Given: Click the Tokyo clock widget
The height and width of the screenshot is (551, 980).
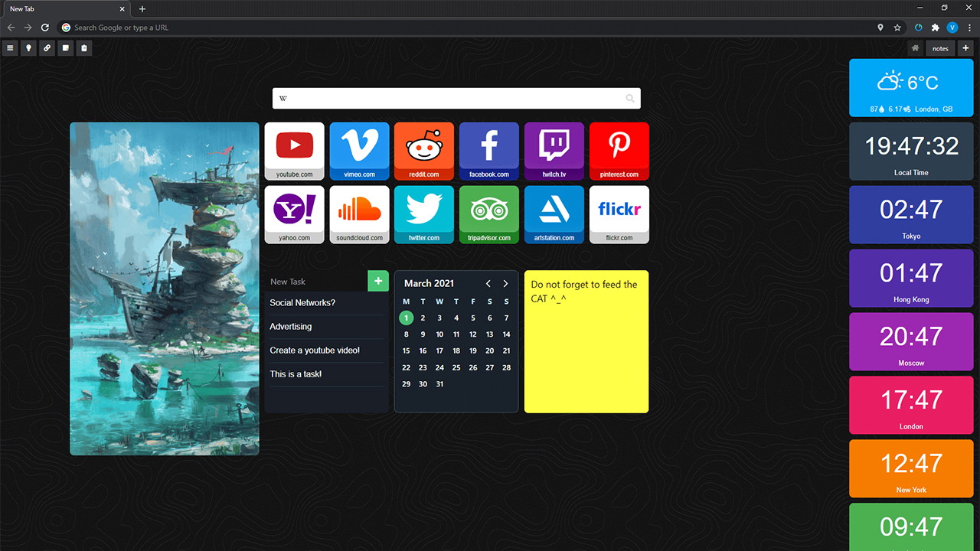Looking at the screenshot, I should pos(911,215).
